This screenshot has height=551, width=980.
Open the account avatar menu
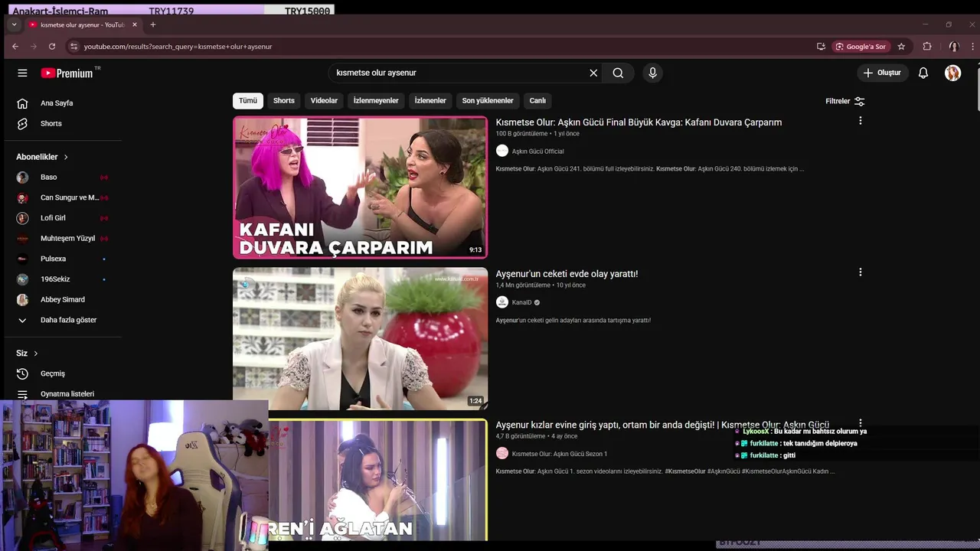(x=952, y=73)
